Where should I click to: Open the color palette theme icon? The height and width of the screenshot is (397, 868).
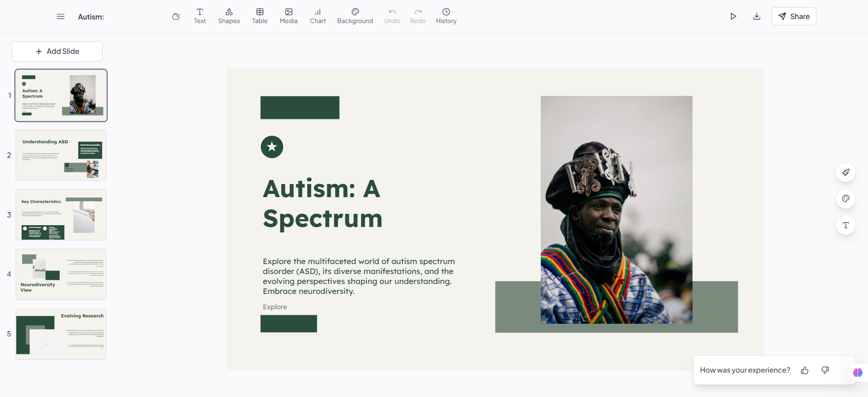point(846,198)
